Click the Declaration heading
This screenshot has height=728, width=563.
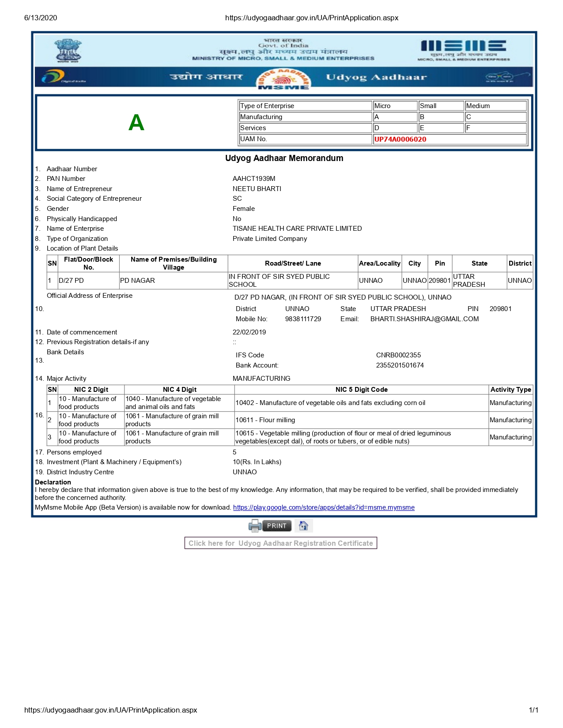pyautogui.click(x=53, y=482)
